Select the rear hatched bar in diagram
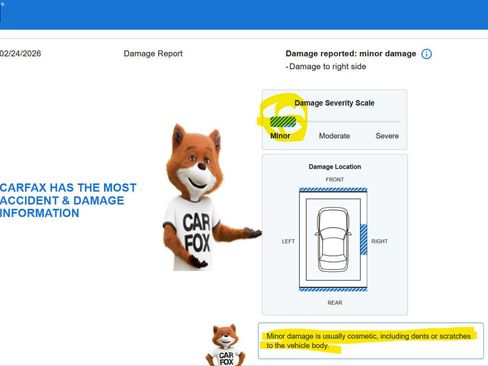Screen dimensions: 488x366 pos(333,290)
